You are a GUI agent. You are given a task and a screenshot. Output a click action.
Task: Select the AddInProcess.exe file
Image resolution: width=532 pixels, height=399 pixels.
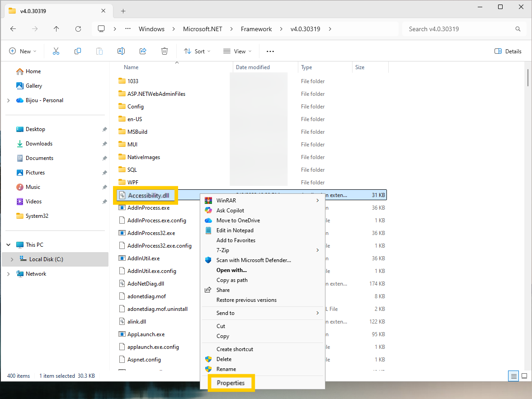tap(149, 208)
